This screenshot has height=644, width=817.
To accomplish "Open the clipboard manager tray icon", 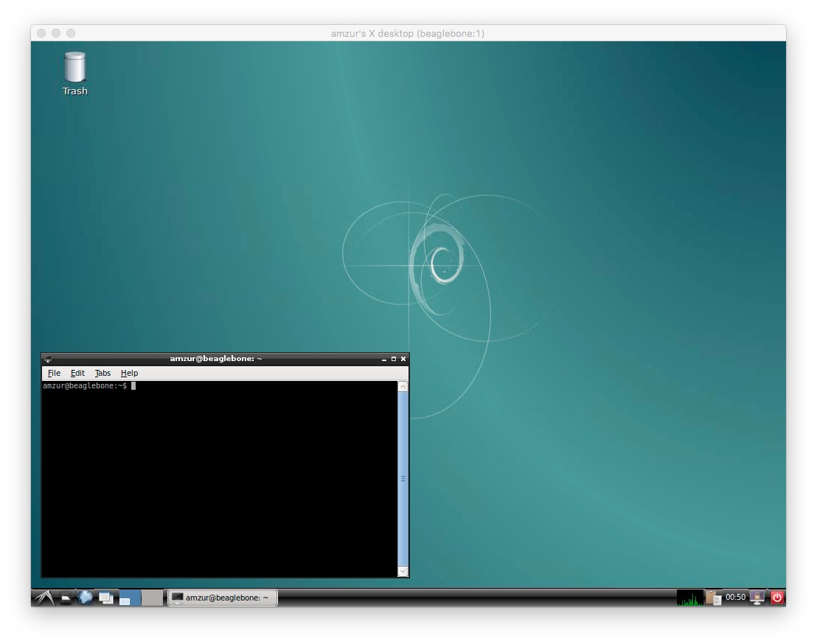I will (x=713, y=598).
